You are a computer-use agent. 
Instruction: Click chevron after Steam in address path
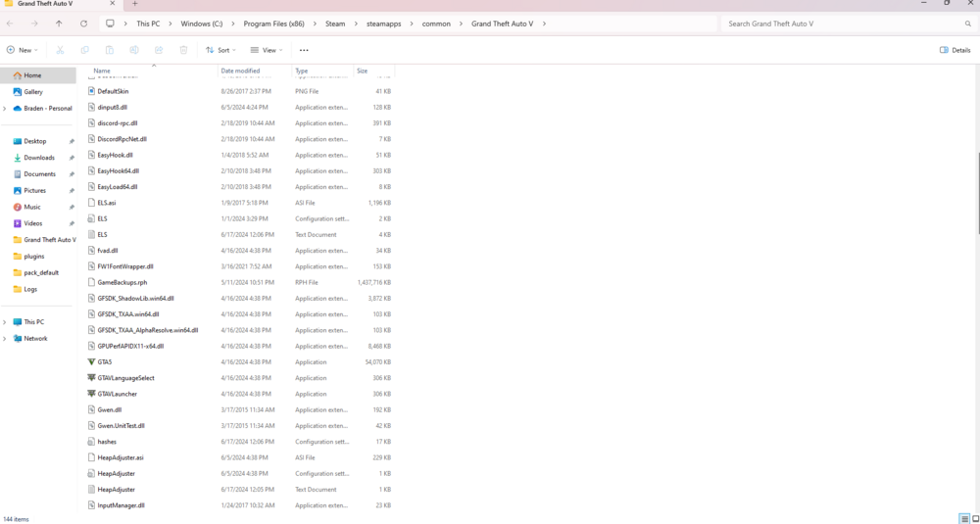click(356, 24)
